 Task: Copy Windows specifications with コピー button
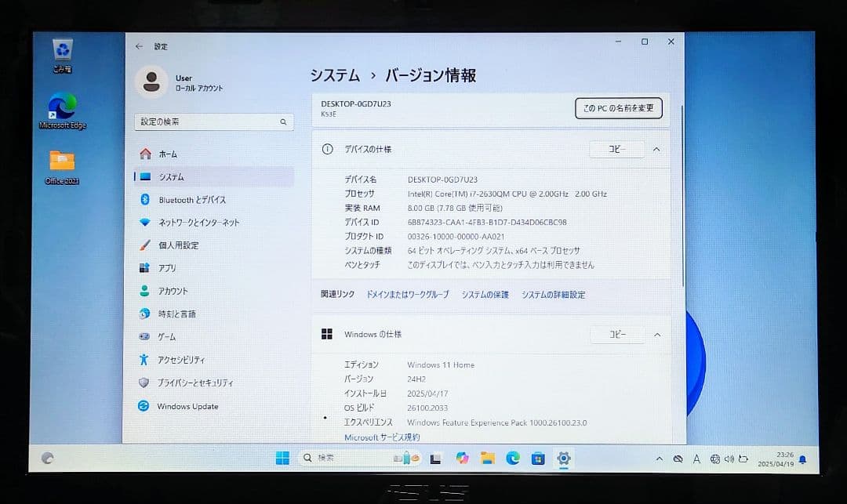[x=617, y=335]
